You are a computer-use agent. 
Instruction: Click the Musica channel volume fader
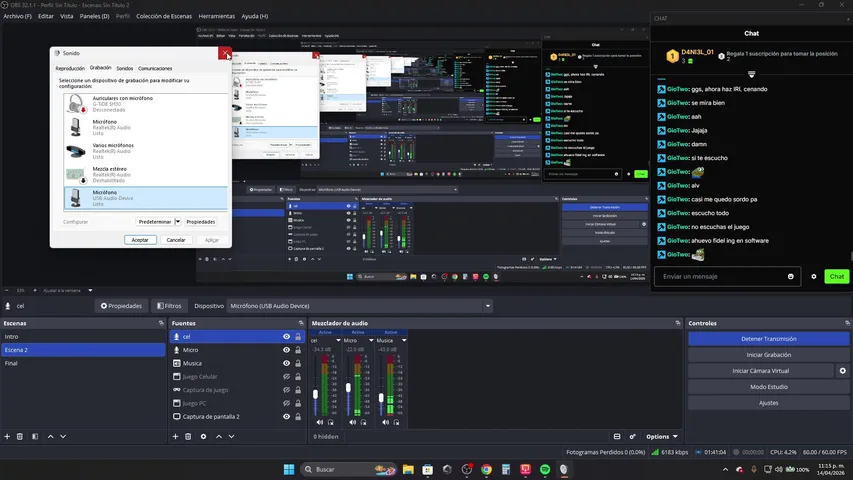point(381,398)
